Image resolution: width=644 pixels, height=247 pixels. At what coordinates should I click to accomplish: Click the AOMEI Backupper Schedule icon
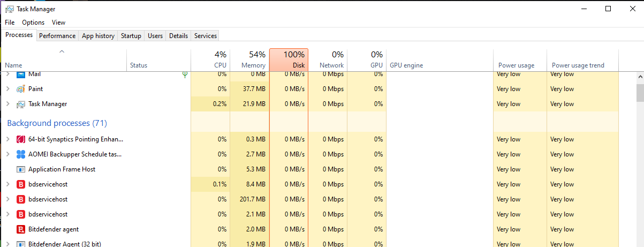pos(21,154)
